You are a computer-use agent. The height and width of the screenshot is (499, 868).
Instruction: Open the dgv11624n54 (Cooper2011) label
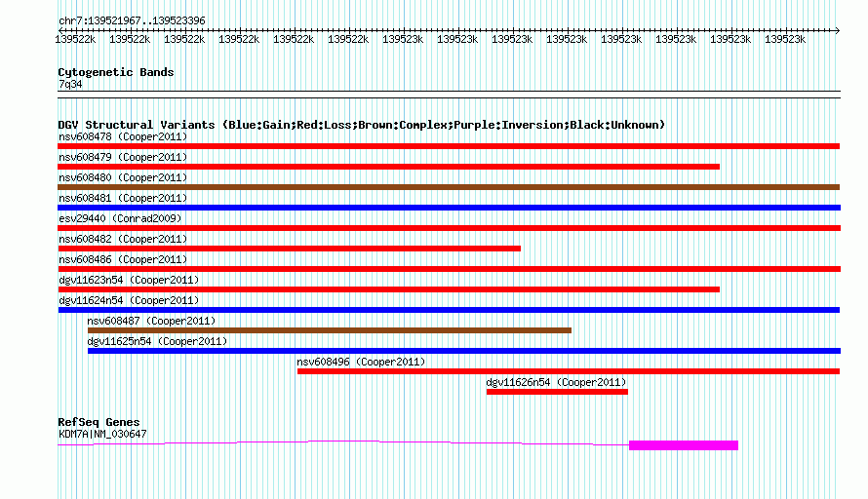tap(129, 300)
